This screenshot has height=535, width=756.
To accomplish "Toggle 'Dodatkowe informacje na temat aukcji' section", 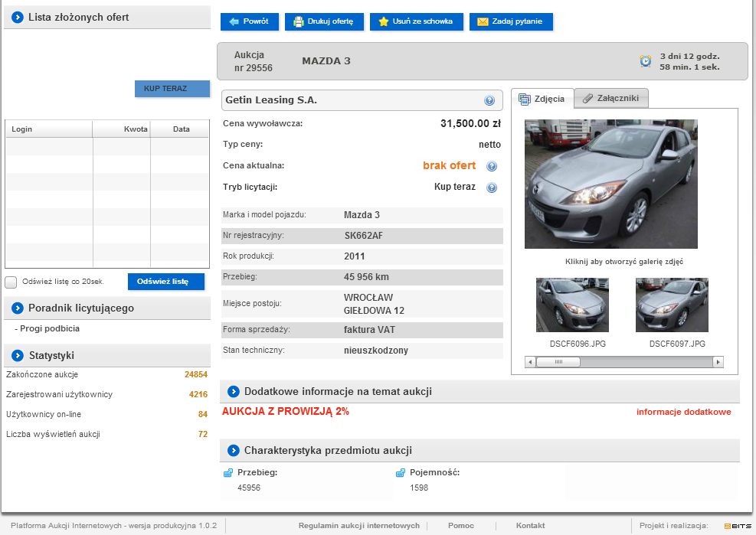I will [x=233, y=392].
